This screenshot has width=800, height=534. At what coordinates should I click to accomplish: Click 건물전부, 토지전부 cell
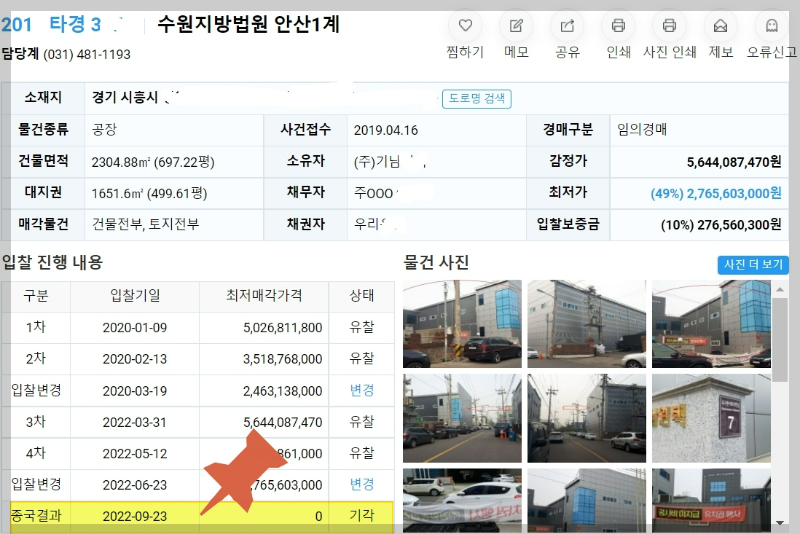coord(145,224)
